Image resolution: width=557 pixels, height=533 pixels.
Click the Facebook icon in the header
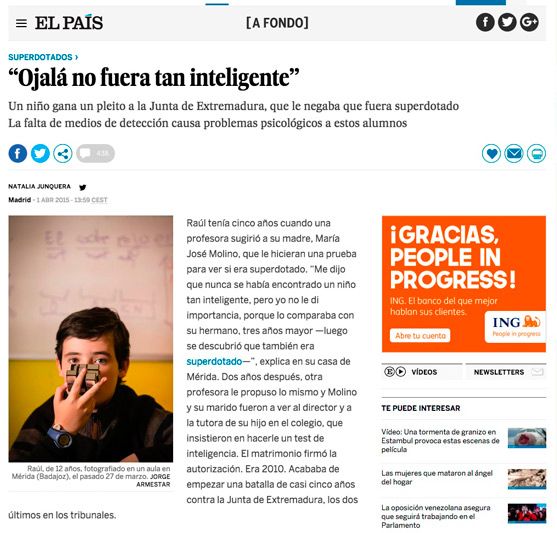click(485, 22)
